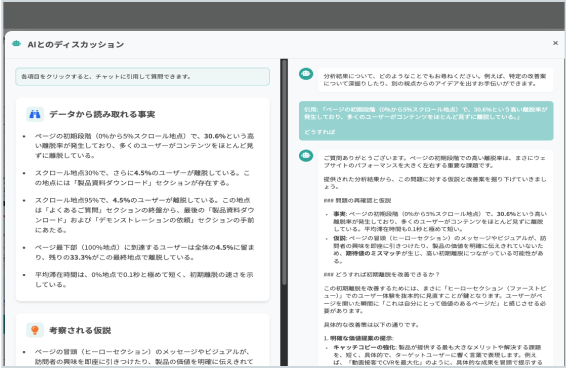Click the ### 問題の再確認と仮説 line

pos(357,200)
